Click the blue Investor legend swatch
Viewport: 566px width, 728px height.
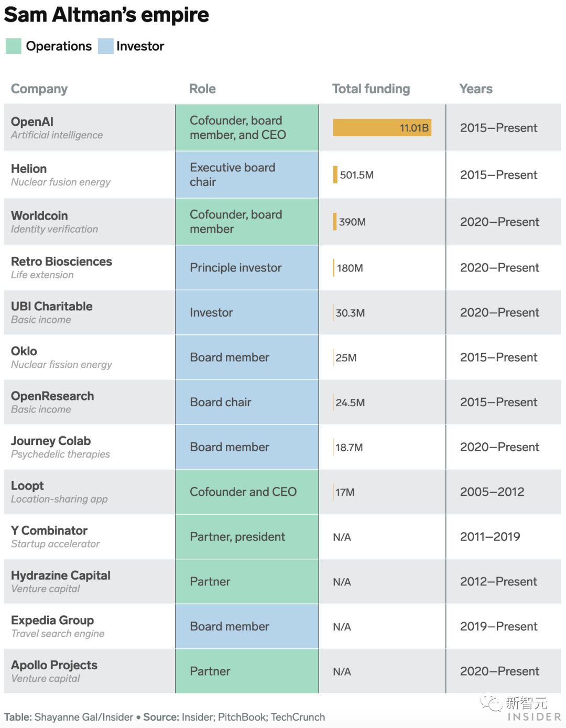coord(106,46)
